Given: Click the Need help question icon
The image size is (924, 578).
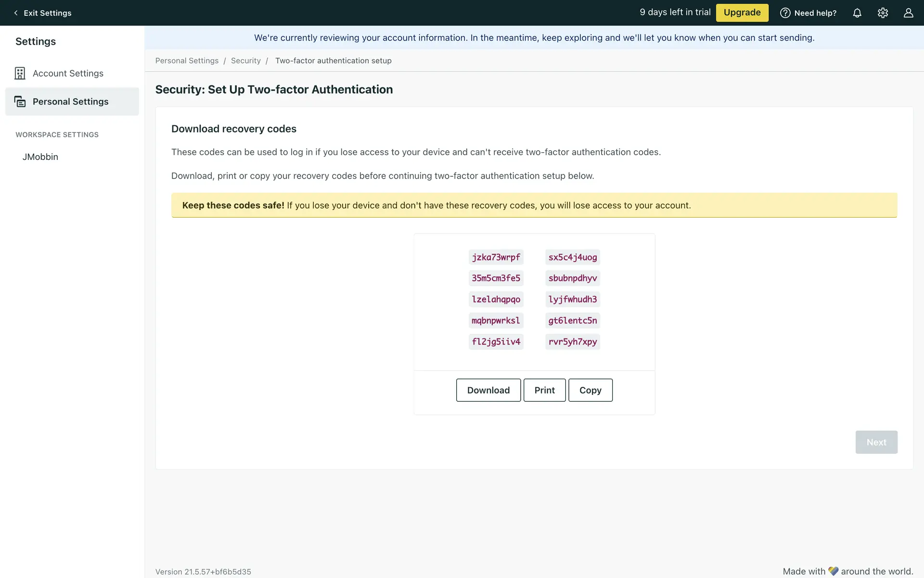Looking at the screenshot, I should click(785, 13).
